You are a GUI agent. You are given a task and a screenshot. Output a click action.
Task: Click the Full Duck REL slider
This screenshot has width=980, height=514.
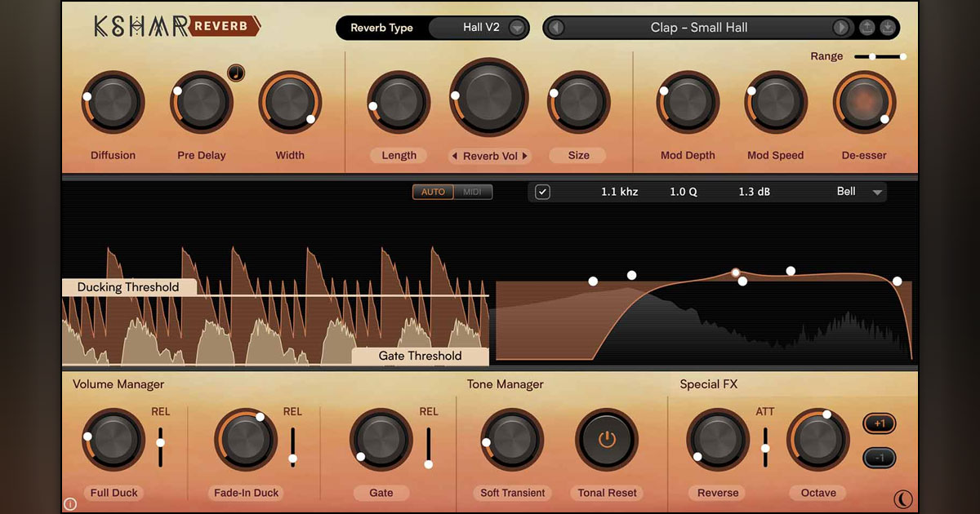tap(161, 446)
